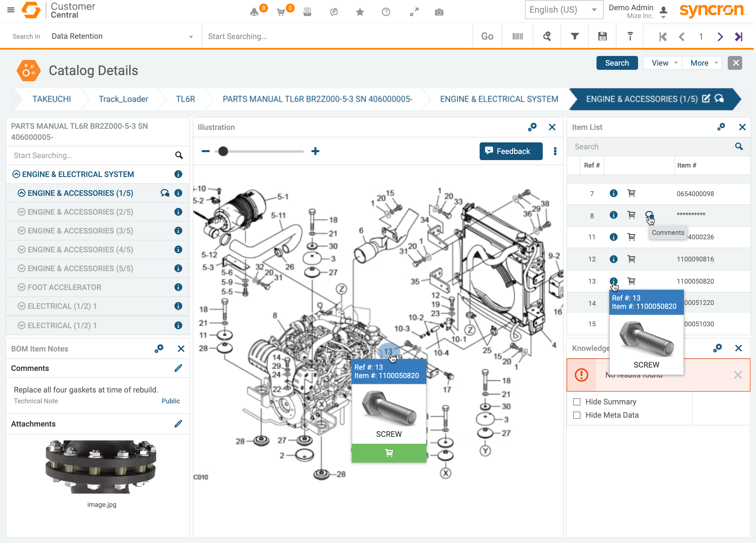The image size is (756, 544).
Task: Select ENGINE & ELECTRICAL SYSTEM breadcrumb
Action: pos(499,99)
